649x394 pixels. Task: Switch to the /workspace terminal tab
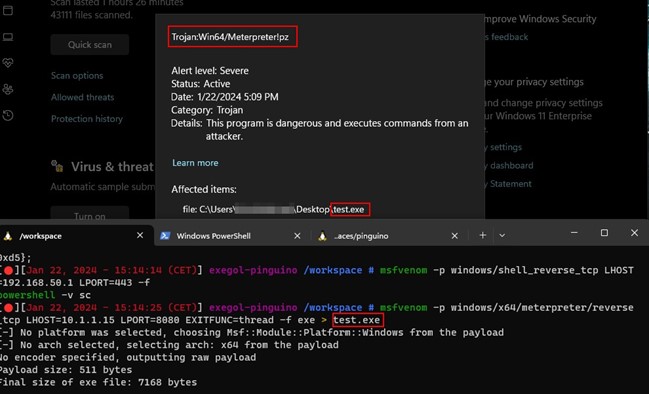(x=77, y=236)
